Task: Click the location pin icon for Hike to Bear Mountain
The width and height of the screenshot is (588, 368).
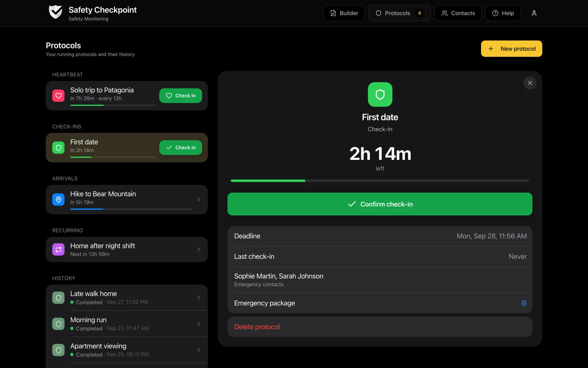Action: [58, 199]
